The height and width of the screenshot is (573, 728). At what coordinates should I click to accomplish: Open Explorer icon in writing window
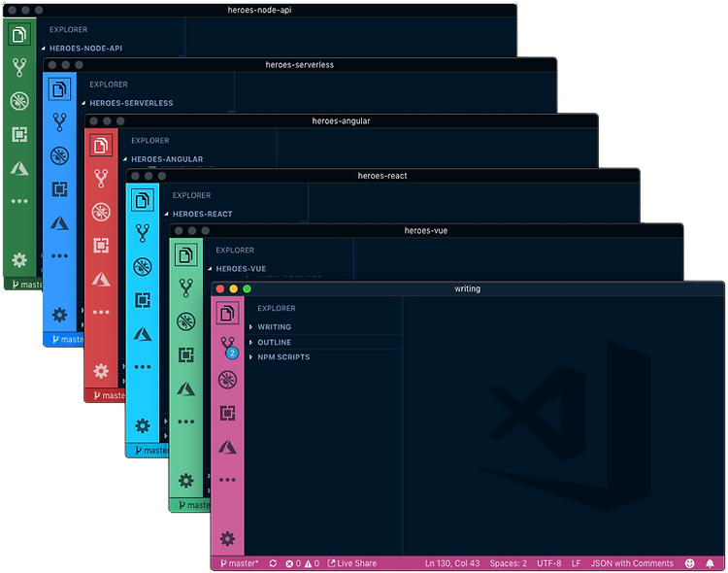click(227, 314)
